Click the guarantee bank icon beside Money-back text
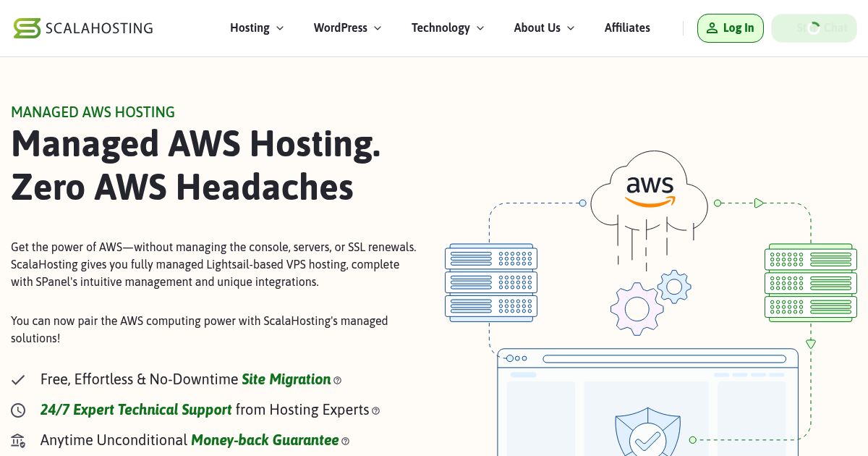This screenshot has width=868, height=456. [x=18, y=441]
